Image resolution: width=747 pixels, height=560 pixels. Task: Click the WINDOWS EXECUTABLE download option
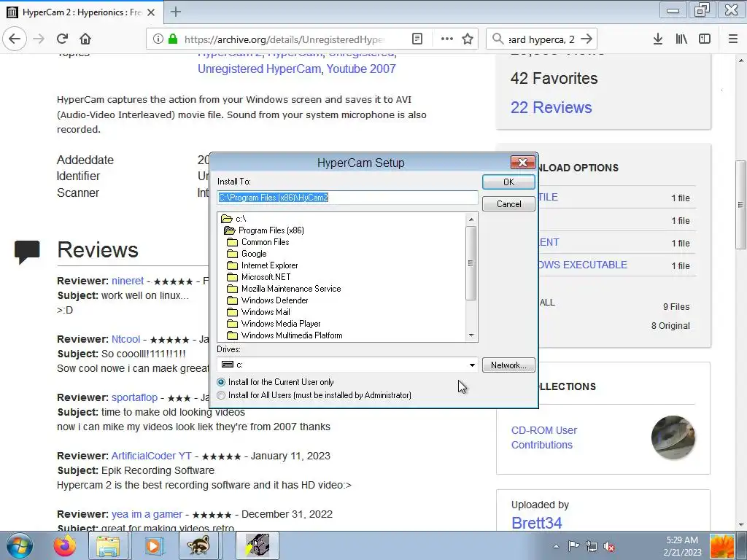pyautogui.click(x=583, y=265)
